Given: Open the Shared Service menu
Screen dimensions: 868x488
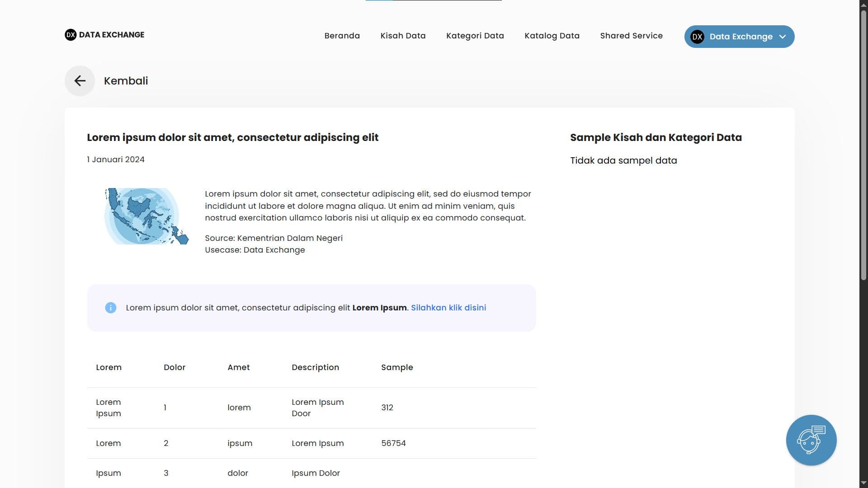Looking at the screenshot, I should tap(631, 36).
